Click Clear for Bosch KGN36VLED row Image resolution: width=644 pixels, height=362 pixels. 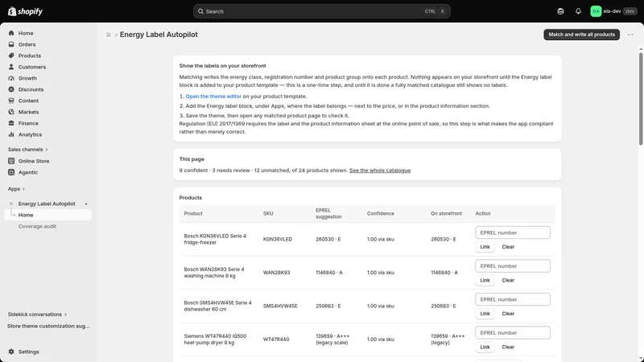508,247
